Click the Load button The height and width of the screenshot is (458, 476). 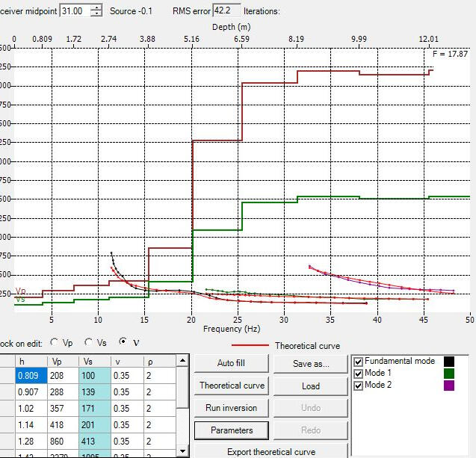tap(310, 386)
